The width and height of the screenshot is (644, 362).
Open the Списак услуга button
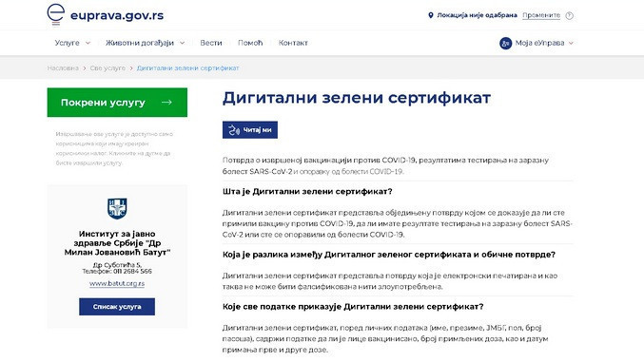click(x=117, y=307)
